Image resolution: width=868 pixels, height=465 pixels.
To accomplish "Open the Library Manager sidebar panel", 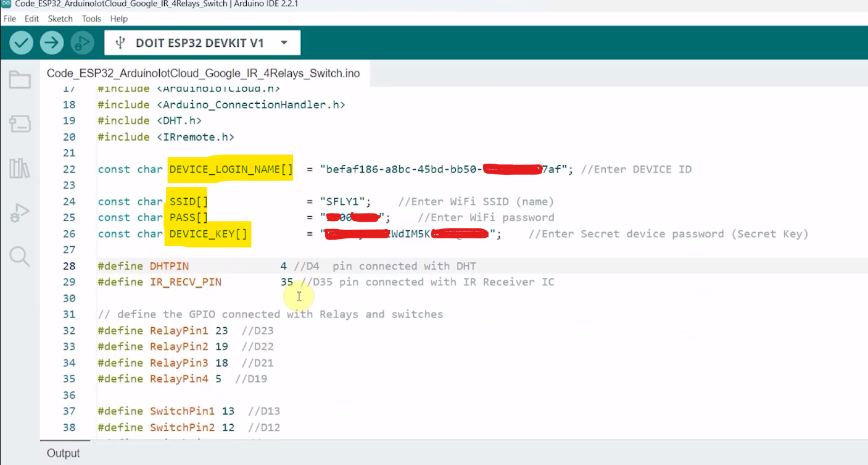I will point(19,168).
